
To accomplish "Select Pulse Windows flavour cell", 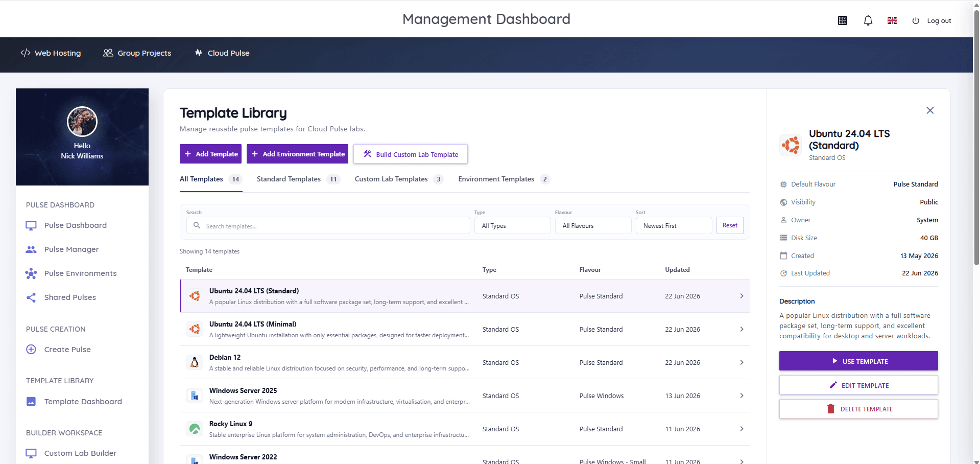I will tap(602, 396).
